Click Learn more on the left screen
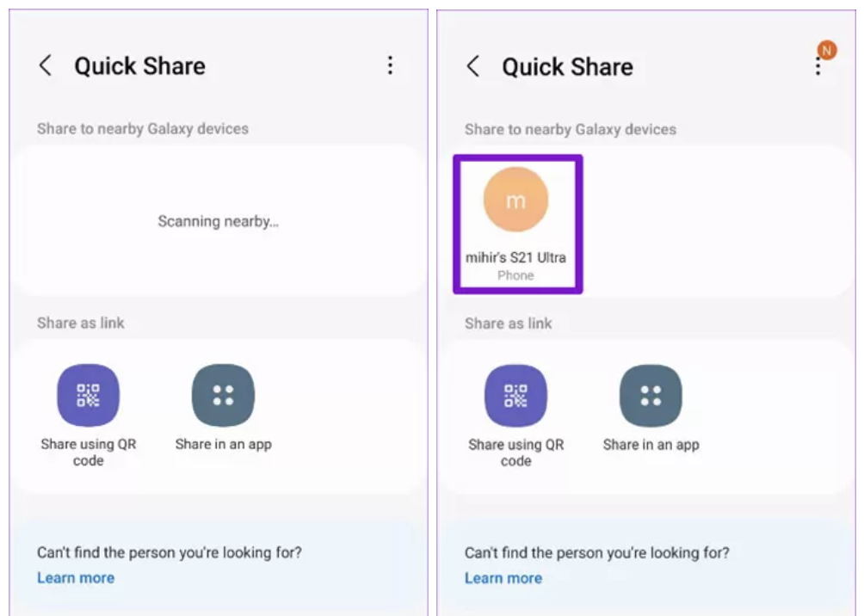The image size is (864, 616). pos(76,578)
